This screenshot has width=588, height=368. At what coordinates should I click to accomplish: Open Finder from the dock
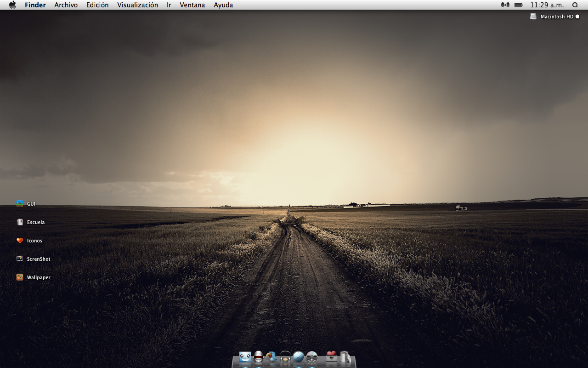(x=245, y=356)
